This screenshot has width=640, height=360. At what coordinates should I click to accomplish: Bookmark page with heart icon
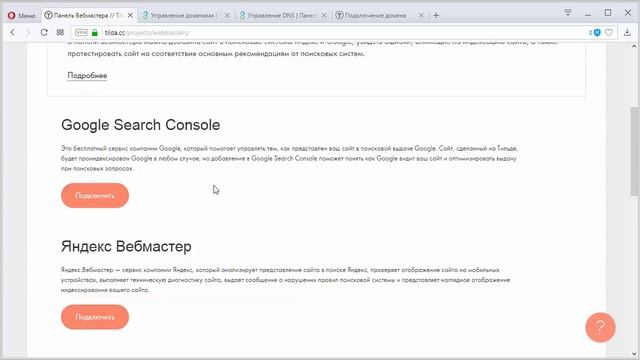[609, 32]
